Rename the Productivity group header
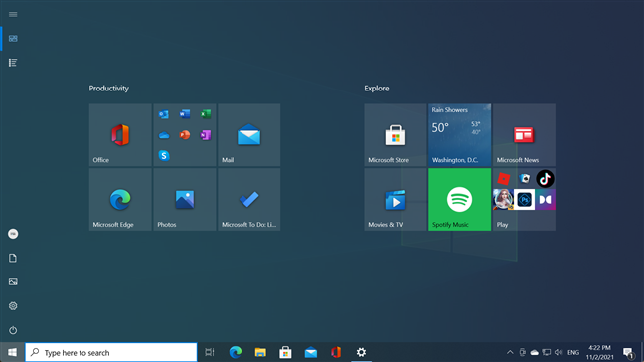Viewport: 644px width, 362px height. [109, 89]
